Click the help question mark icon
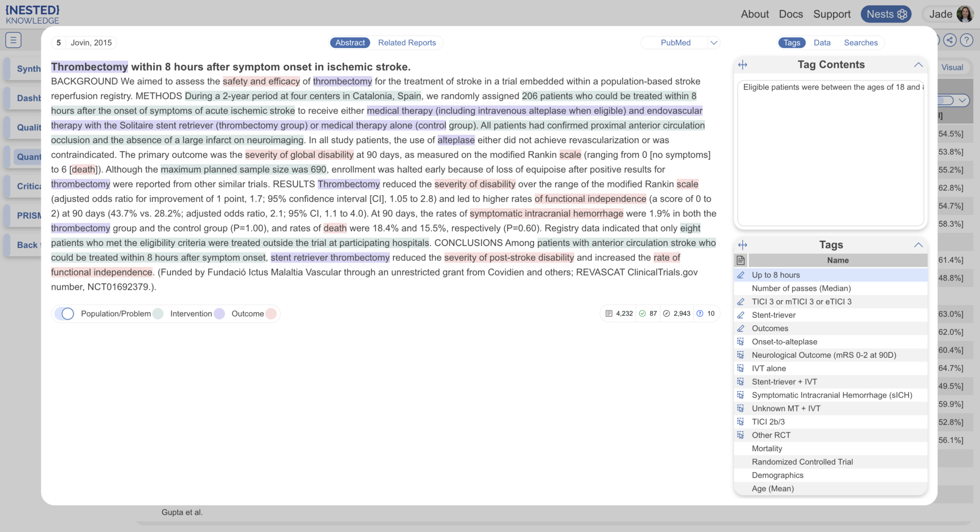 coord(967,40)
